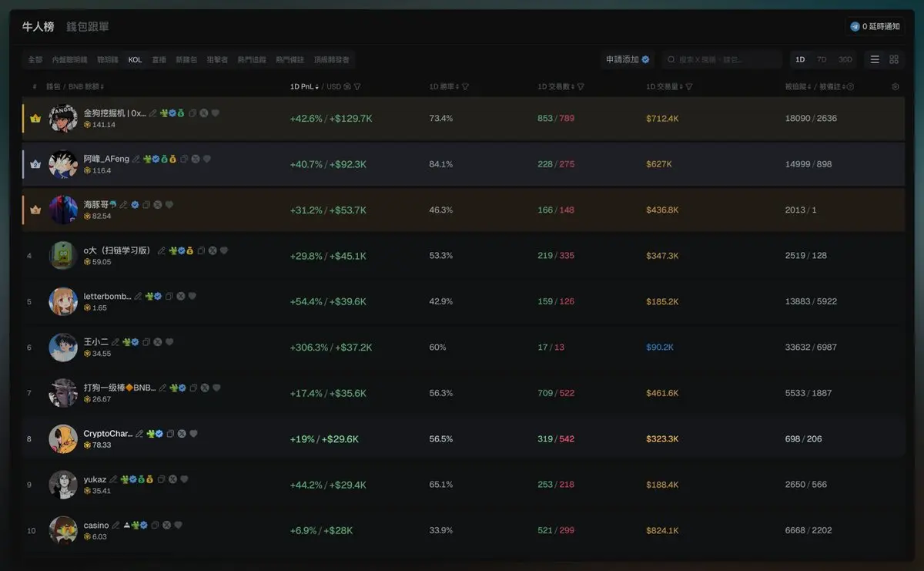This screenshot has width=924, height=571.
Task: Open X profile icon for casino
Action: pyautogui.click(x=166, y=525)
